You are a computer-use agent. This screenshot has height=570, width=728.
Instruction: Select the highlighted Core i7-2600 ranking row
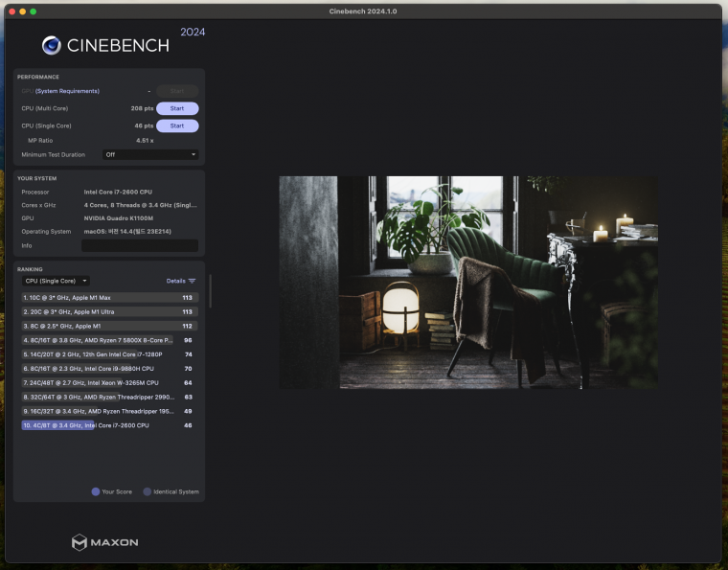point(110,425)
